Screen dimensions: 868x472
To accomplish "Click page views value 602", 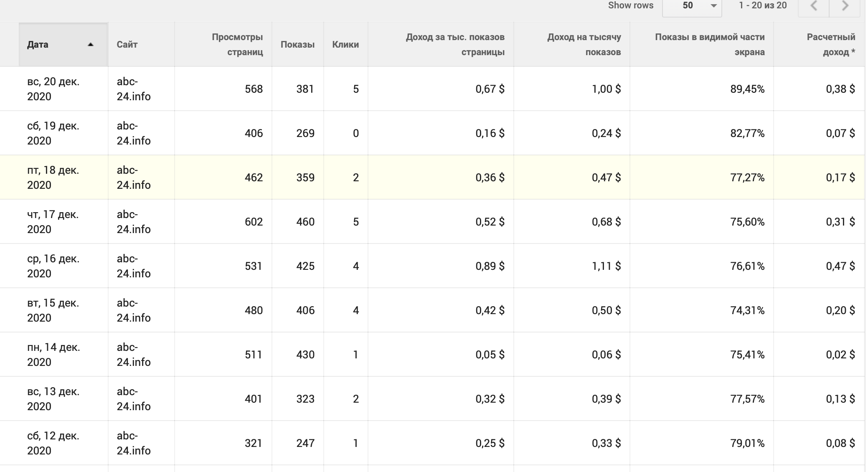I will pos(254,222).
